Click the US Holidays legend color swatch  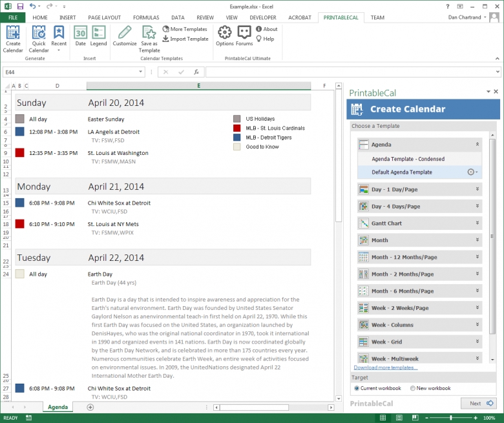(237, 119)
